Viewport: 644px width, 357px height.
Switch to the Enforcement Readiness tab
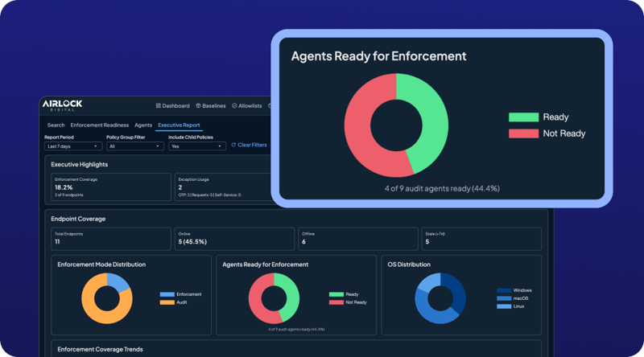point(99,125)
